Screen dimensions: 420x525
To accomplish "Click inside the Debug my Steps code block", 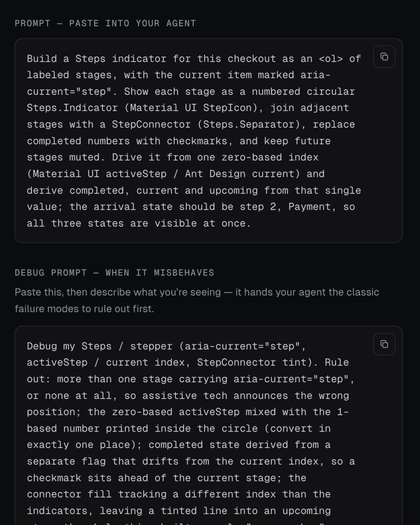I will point(208,426).
